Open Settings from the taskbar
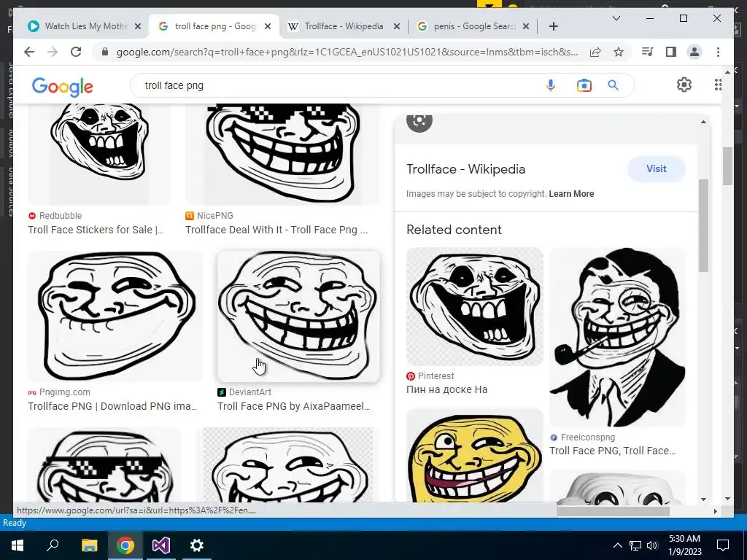The height and width of the screenshot is (560, 747). click(196, 545)
